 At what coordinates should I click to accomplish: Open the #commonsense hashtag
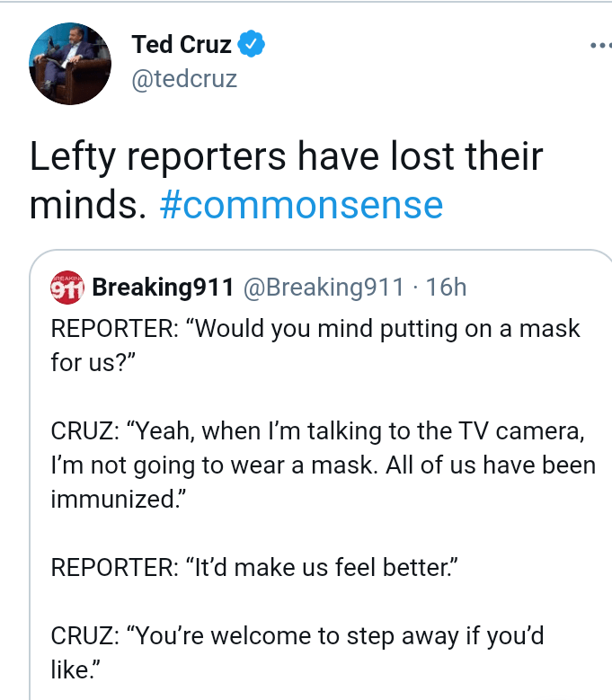point(301,205)
